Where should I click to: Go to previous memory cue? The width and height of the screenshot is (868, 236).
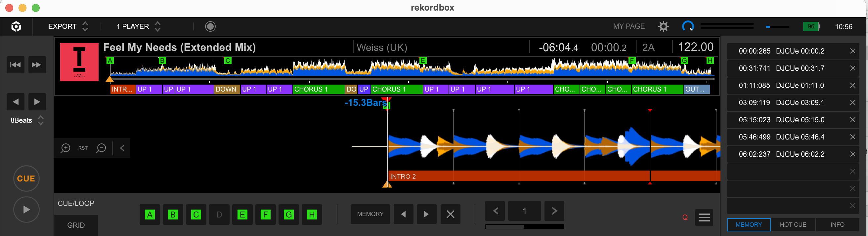click(403, 214)
